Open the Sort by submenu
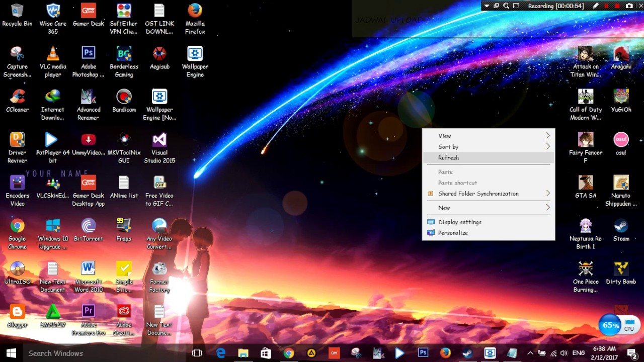This screenshot has width=644, height=362. click(x=488, y=147)
